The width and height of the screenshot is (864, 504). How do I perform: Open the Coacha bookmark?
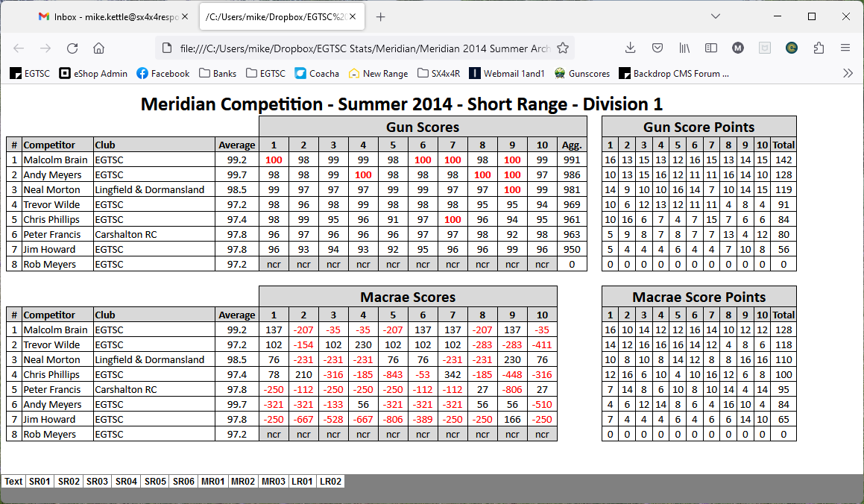pos(317,73)
